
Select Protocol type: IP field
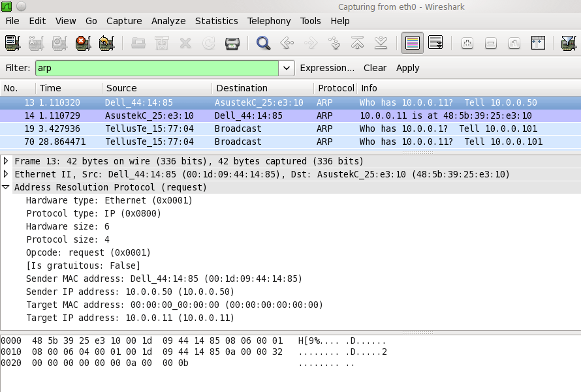pos(93,213)
